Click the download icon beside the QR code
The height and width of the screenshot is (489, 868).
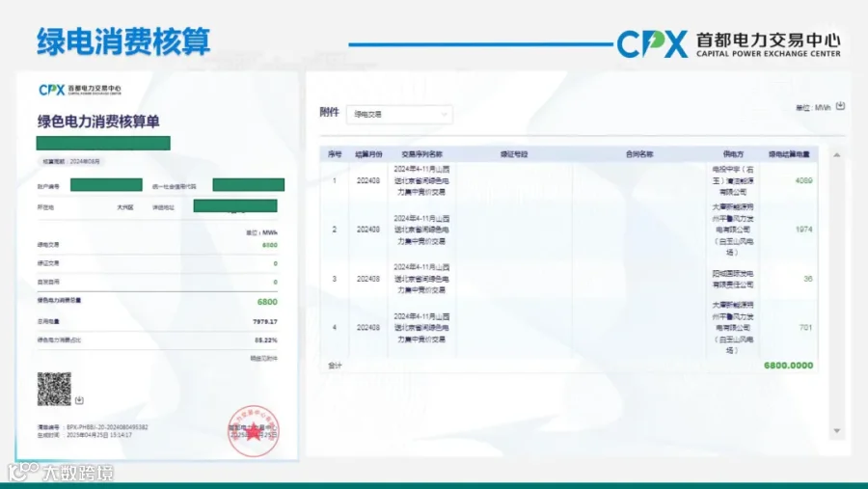tap(79, 400)
